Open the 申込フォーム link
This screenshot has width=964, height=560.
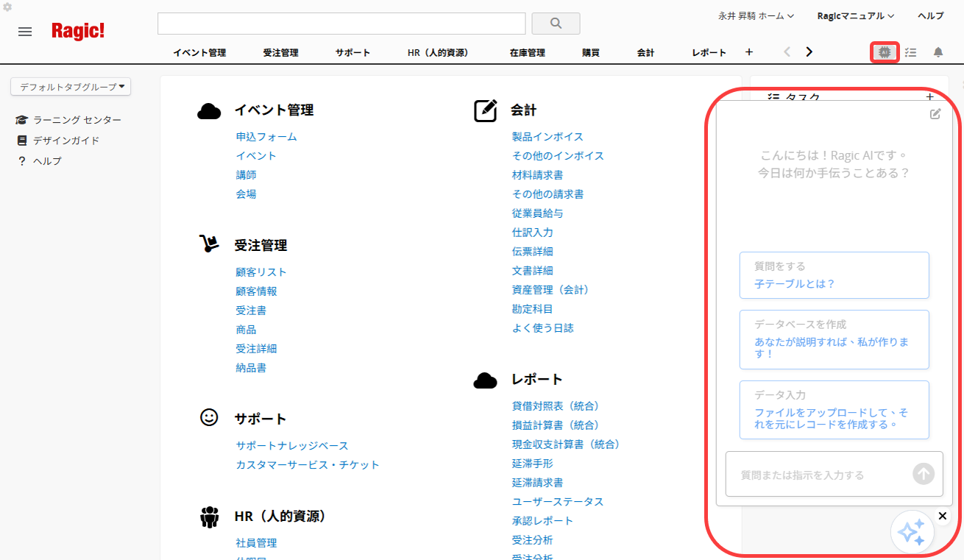[x=266, y=137]
